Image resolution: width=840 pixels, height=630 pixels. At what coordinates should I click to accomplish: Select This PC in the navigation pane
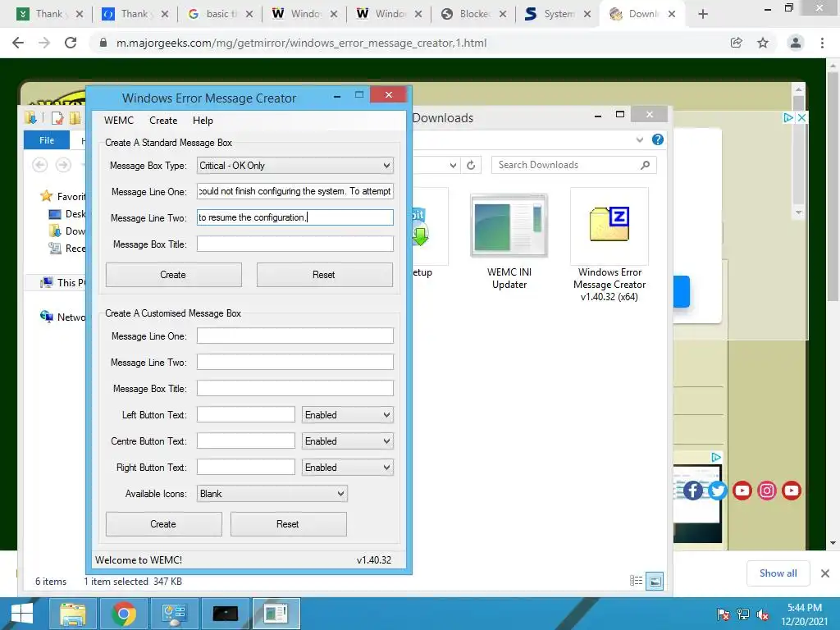click(x=63, y=282)
